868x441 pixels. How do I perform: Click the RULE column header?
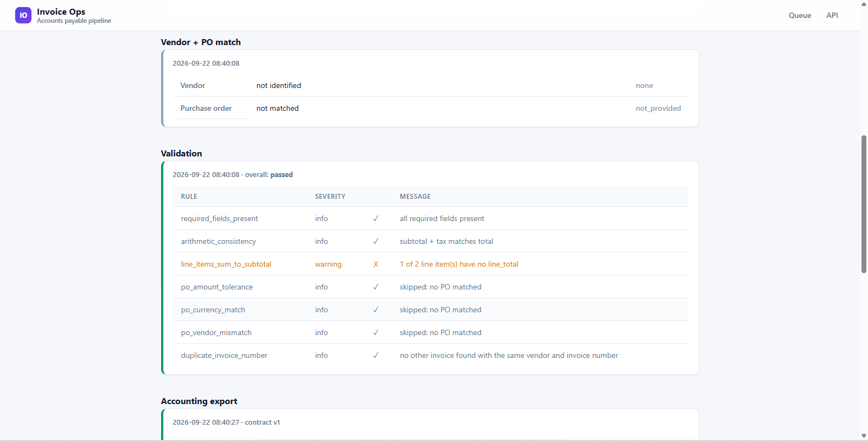(x=189, y=197)
